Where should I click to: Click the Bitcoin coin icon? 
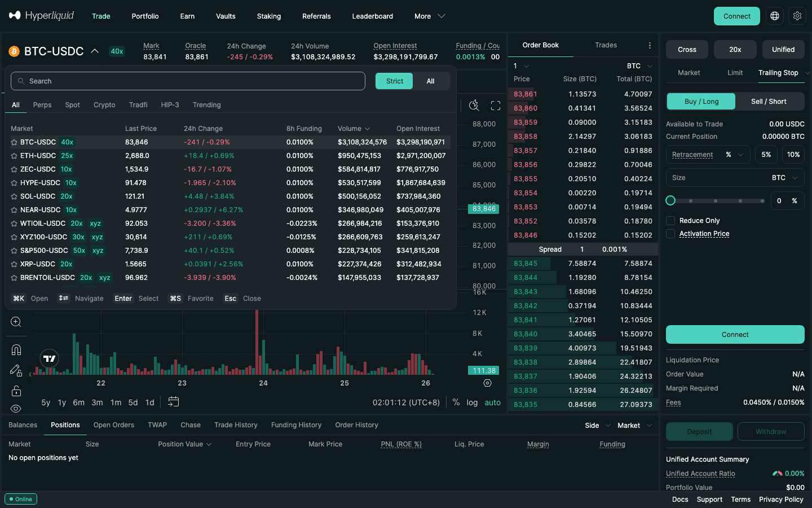14,51
